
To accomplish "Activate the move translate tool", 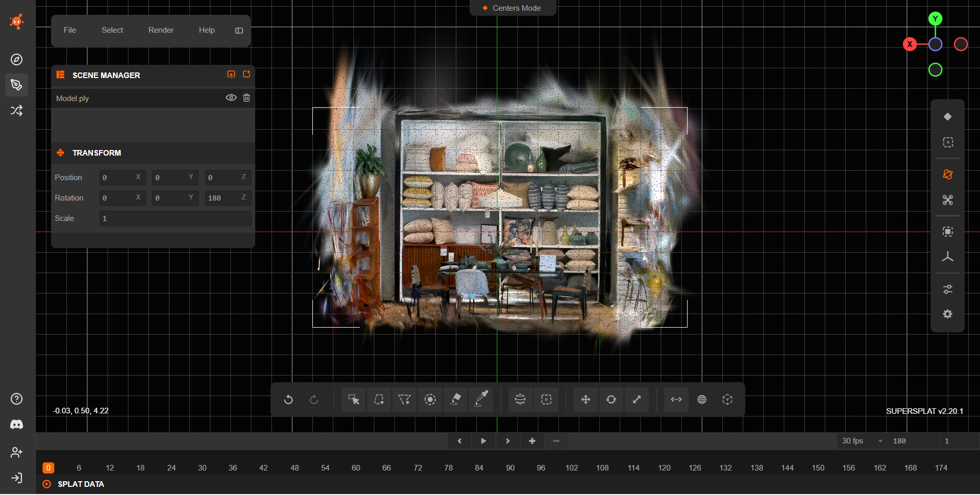I will tap(585, 400).
